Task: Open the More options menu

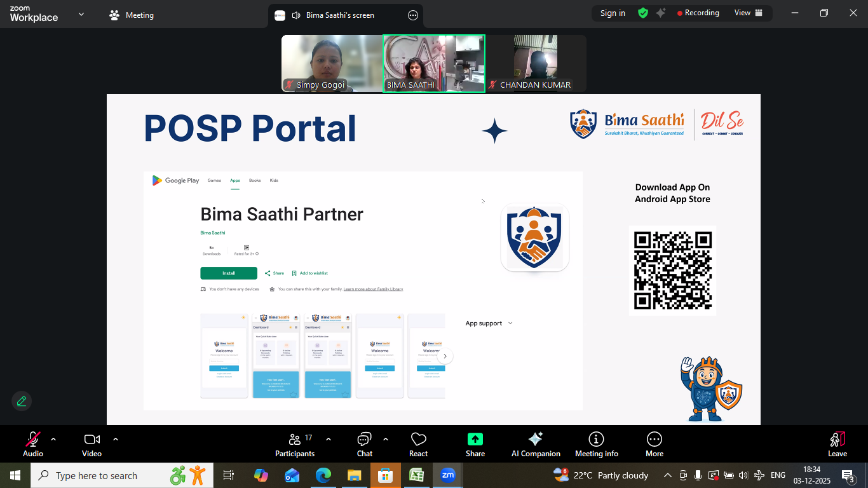Action: click(x=654, y=444)
